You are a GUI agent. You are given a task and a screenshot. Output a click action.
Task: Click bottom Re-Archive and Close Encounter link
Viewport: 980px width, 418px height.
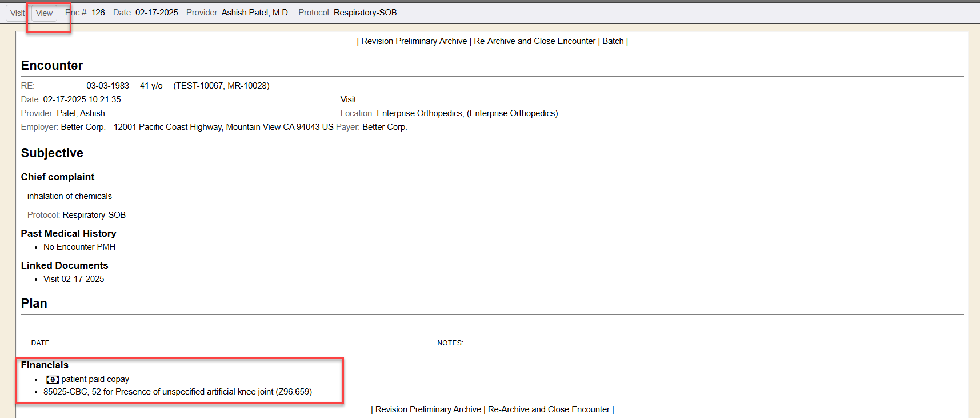[549, 409]
